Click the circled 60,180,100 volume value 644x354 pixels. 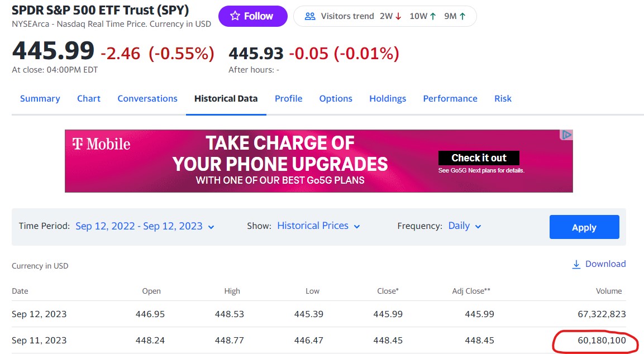click(594, 341)
